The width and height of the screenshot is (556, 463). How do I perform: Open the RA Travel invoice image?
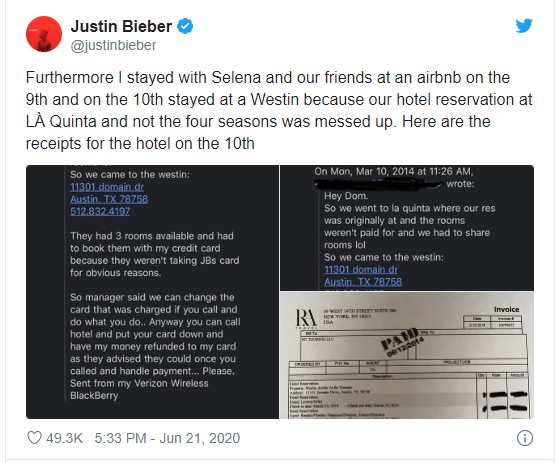click(x=407, y=355)
